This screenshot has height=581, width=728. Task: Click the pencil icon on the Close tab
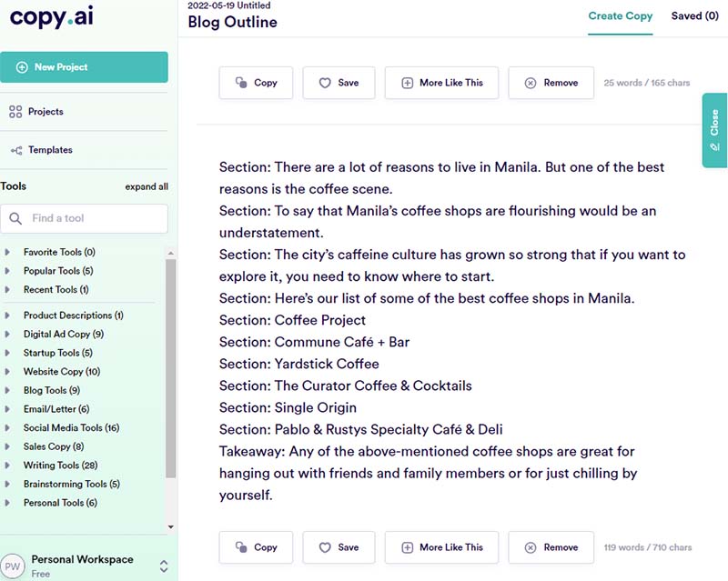pyautogui.click(x=714, y=147)
